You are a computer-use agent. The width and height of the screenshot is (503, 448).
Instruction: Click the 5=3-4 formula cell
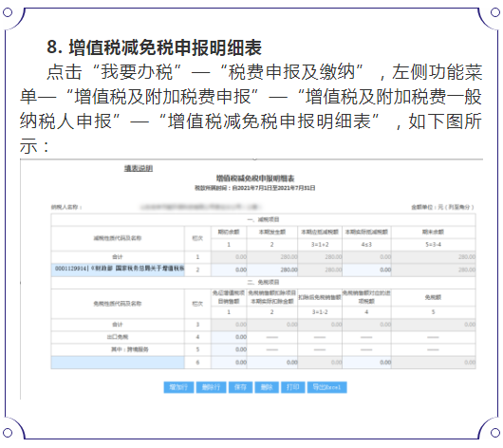(433, 245)
